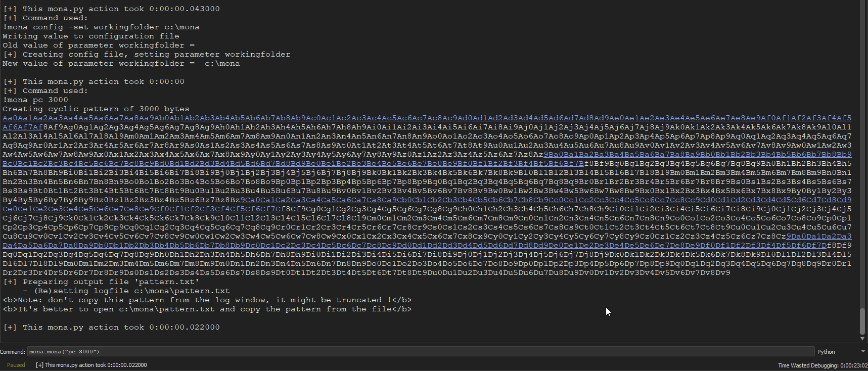Screen dimensions: 868x371
Task: Select line "It's better to open c:\mona\pattern.txt"
Action: pos(207,309)
